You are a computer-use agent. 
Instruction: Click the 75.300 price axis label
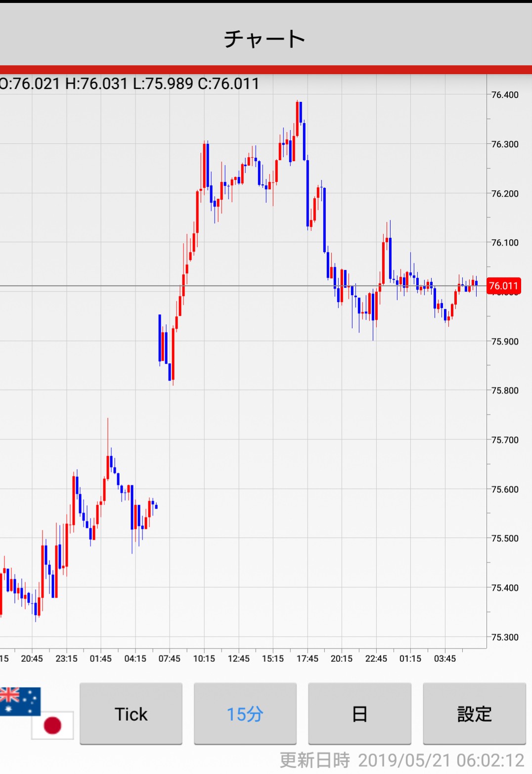coord(505,637)
